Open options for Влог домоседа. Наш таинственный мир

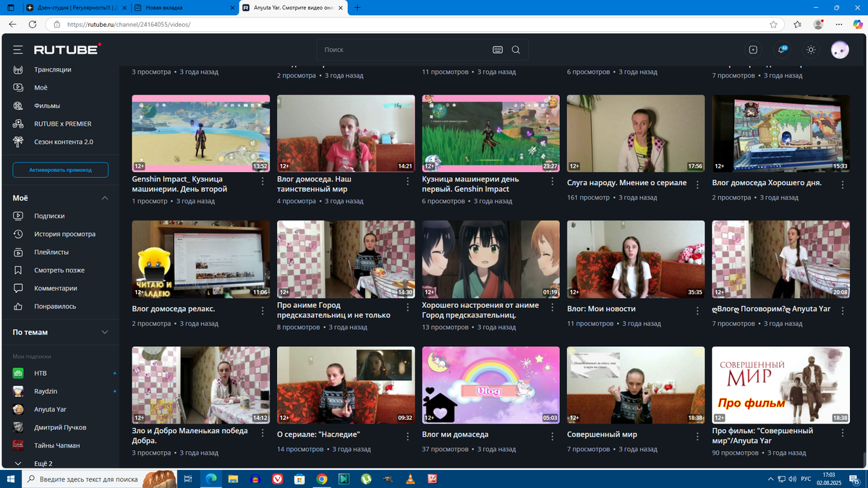coord(408,181)
